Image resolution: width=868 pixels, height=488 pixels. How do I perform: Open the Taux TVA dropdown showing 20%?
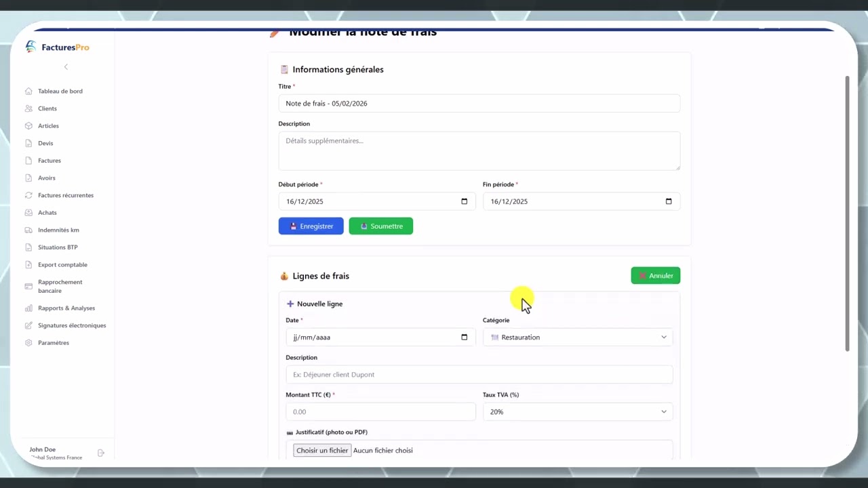click(578, 411)
